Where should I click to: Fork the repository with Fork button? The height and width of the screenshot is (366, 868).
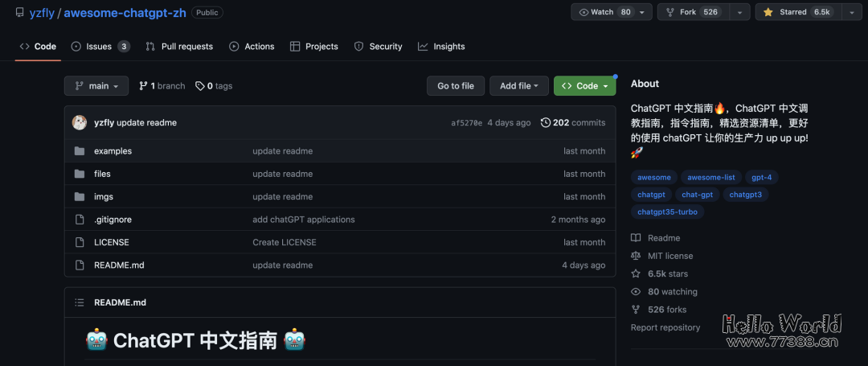694,12
